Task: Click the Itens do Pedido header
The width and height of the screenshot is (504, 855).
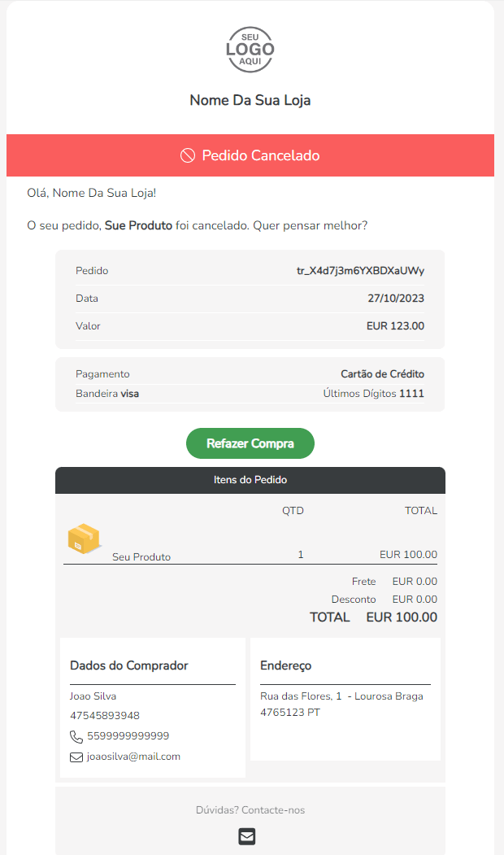Action: click(x=250, y=480)
